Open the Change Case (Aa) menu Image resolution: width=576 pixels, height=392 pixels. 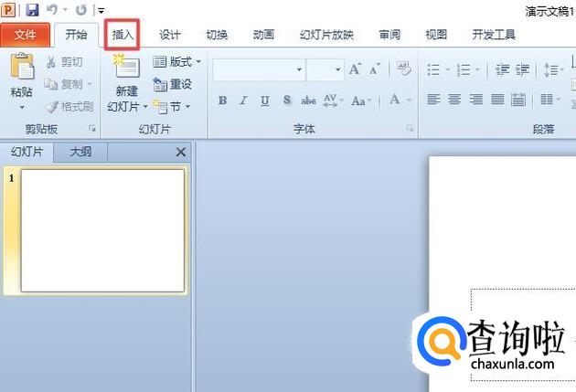click(361, 100)
